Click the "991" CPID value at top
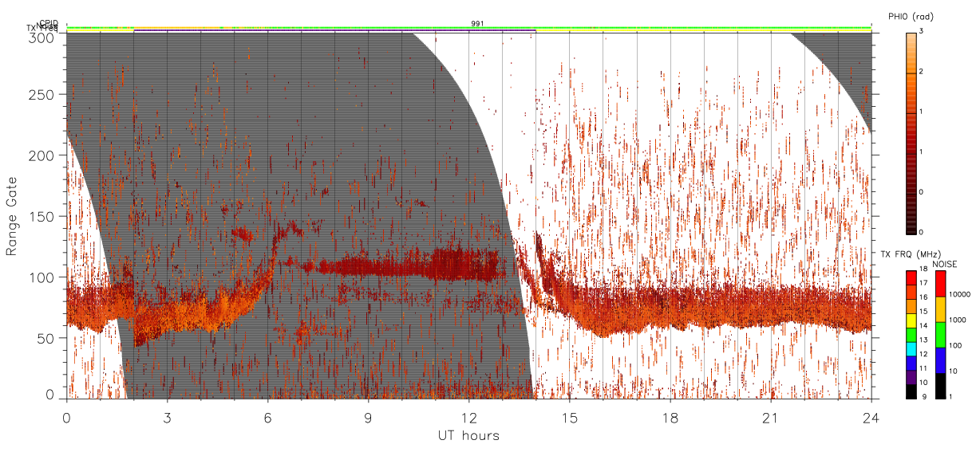 click(477, 24)
